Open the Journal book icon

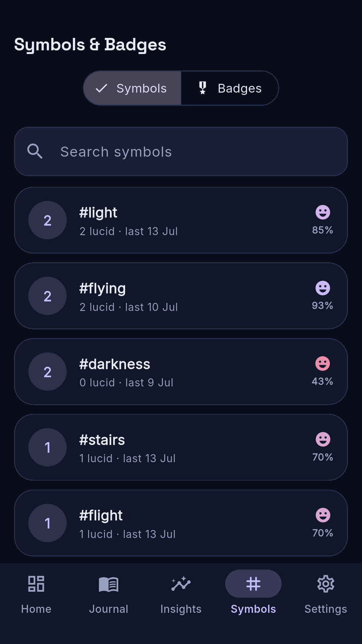pos(109,584)
